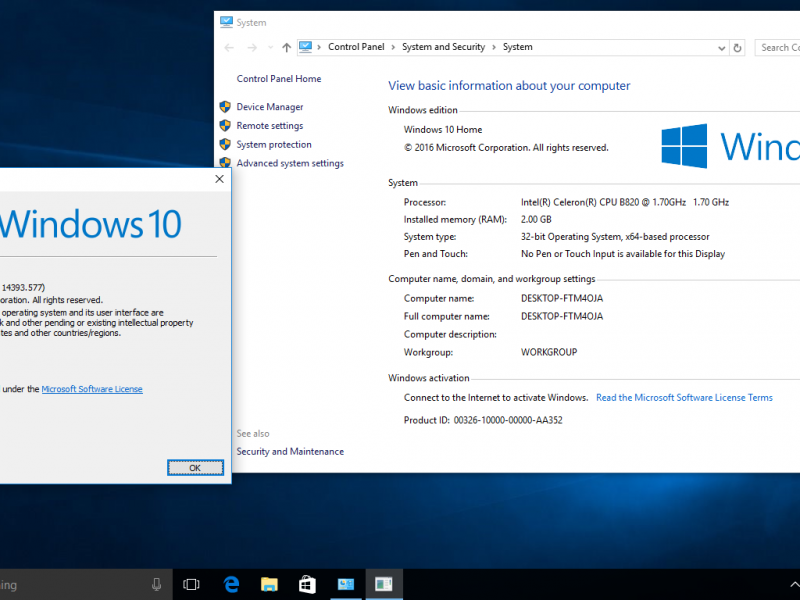Refresh the System control panel page
The height and width of the screenshot is (600, 800).
(737, 48)
